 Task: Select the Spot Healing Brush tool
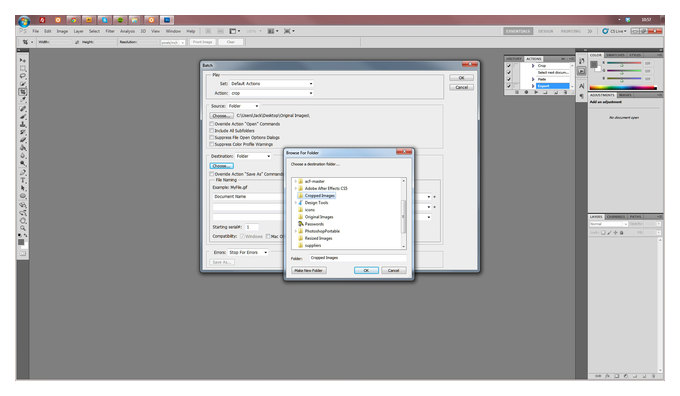23,109
